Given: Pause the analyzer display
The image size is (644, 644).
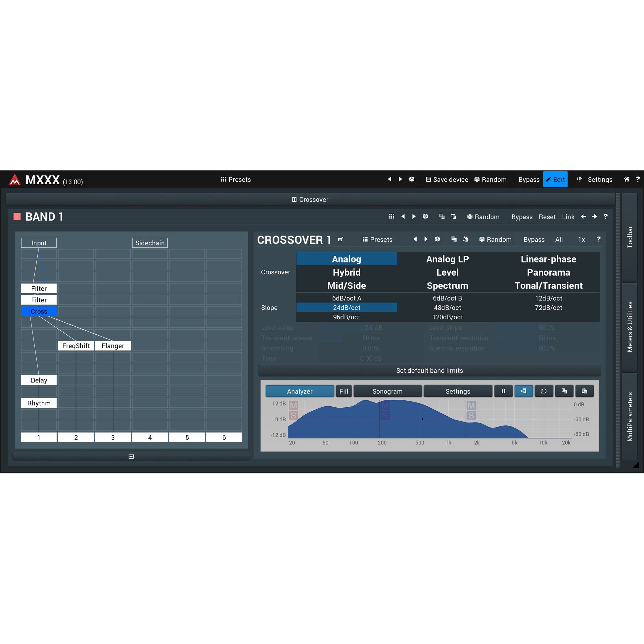Looking at the screenshot, I should (x=503, y=391).
